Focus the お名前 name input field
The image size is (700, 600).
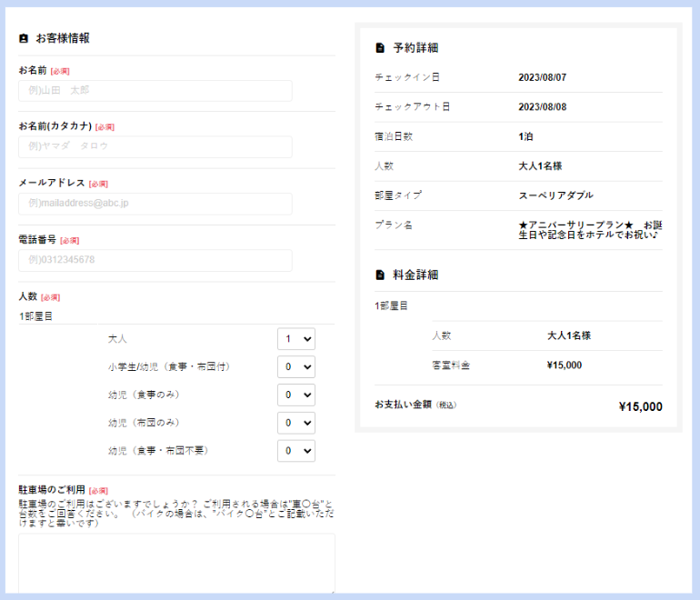pos(155,91)
